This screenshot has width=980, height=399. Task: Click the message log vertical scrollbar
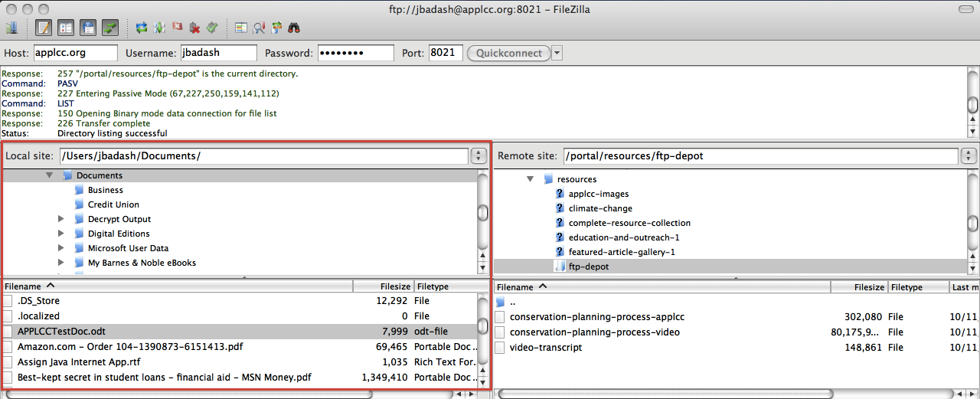point(972,103)
